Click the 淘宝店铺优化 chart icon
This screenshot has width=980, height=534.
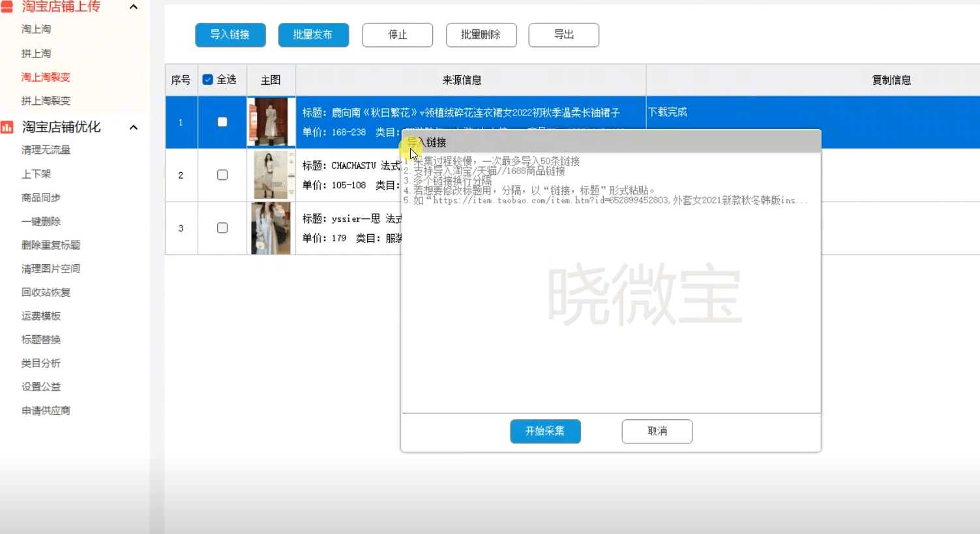[7, 127]
